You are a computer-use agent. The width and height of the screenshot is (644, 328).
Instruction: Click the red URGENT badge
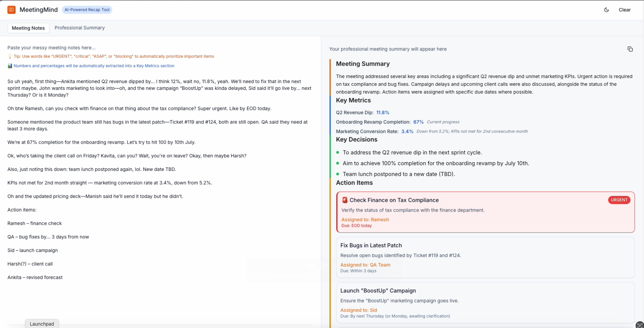(619, 200)
